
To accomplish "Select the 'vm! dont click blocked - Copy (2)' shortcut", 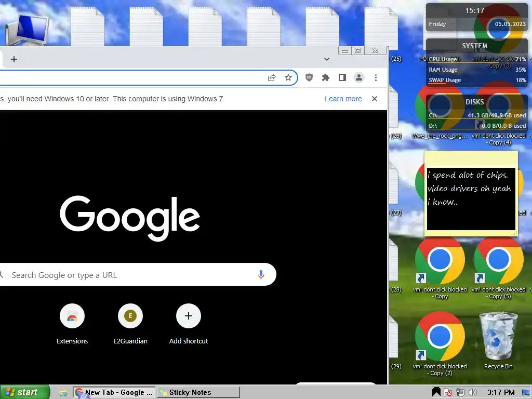I will 440,344.
